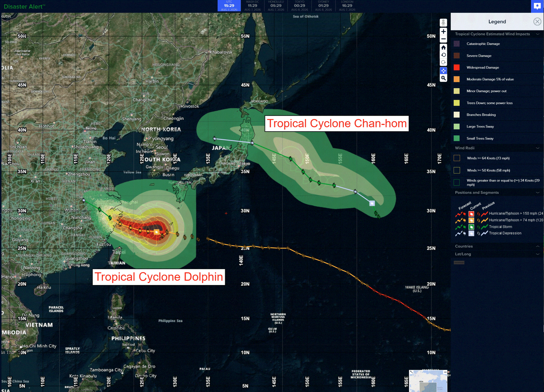Select the Honolulu clock
544x392 pixels.
276,6
